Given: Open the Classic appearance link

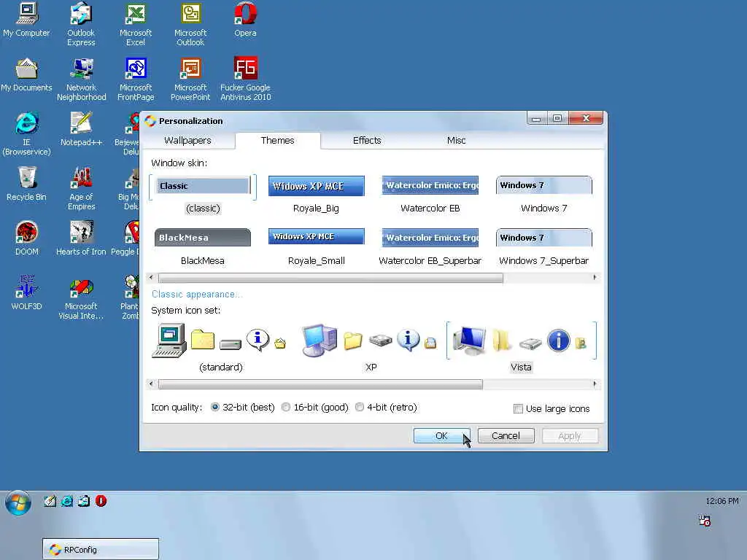Looking at the screenshot, I should (196, 295).
